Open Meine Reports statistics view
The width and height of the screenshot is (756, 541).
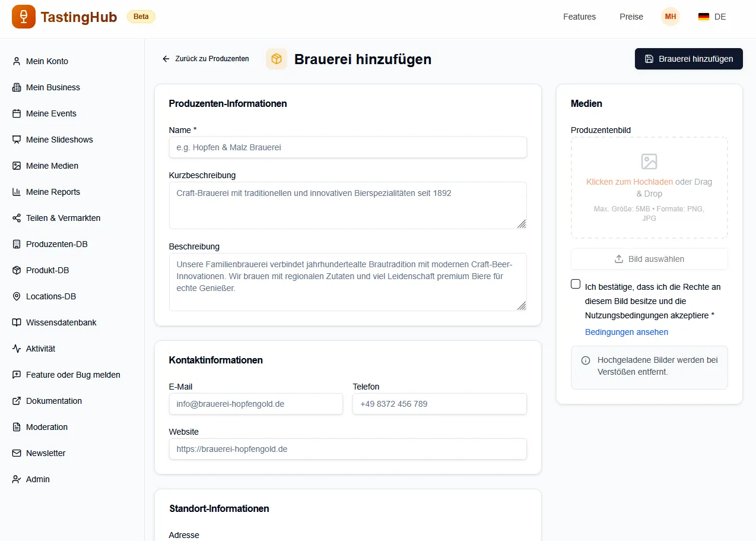(x=53, y=192)
